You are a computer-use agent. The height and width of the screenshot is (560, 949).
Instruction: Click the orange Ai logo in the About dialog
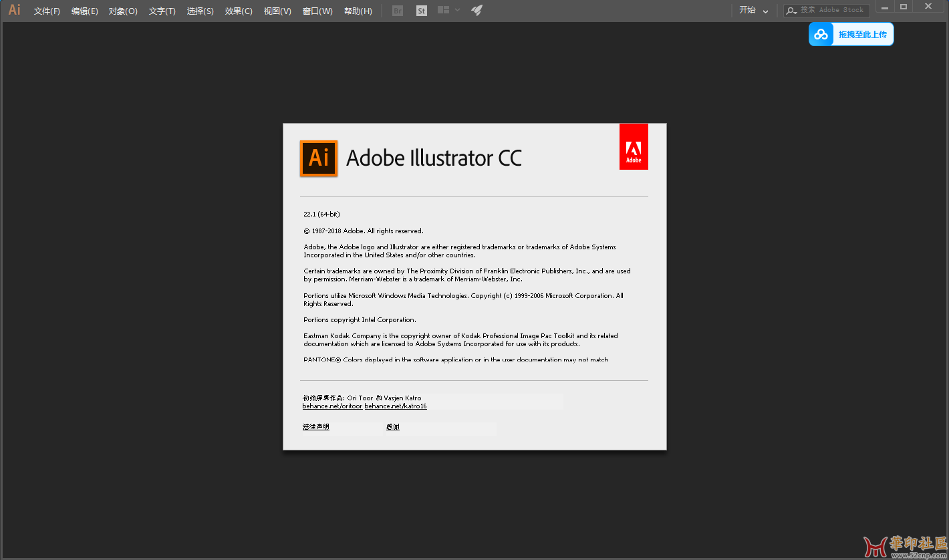(319, 158)
